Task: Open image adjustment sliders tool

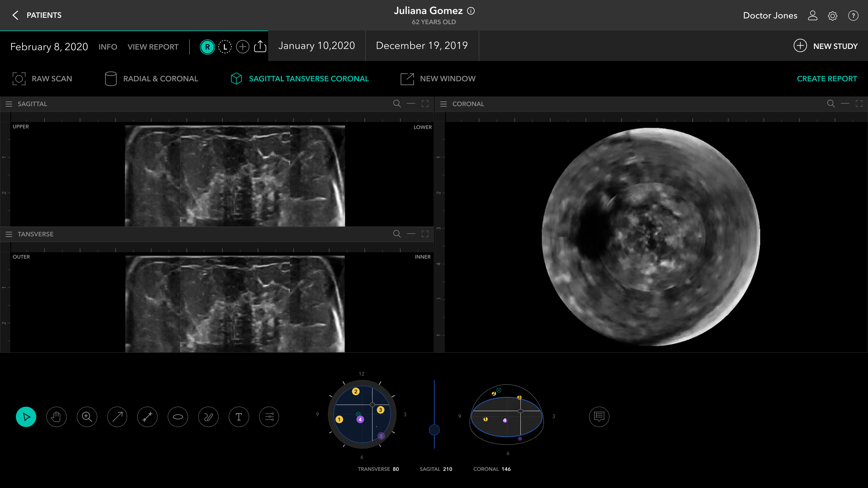Action: tap(269, 417)
